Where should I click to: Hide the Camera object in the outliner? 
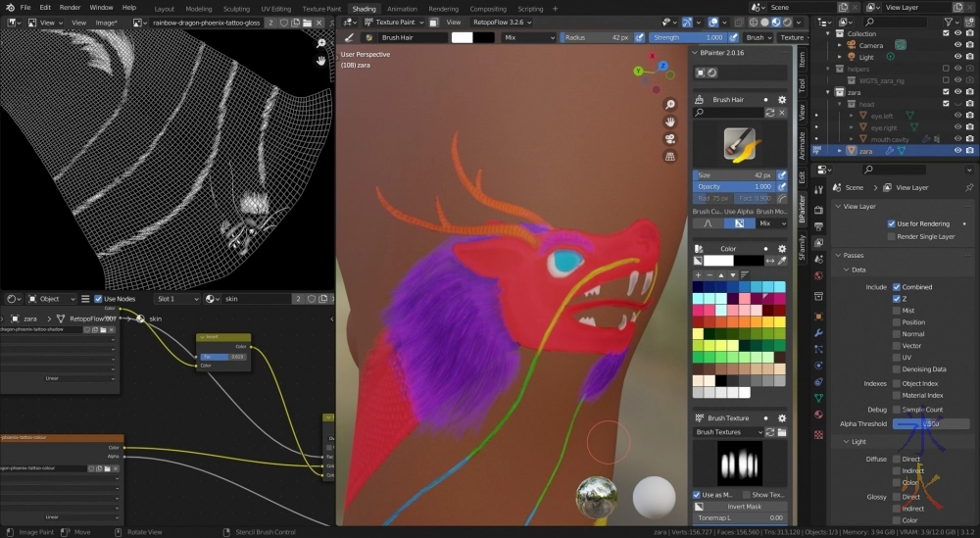coord(958,45)
